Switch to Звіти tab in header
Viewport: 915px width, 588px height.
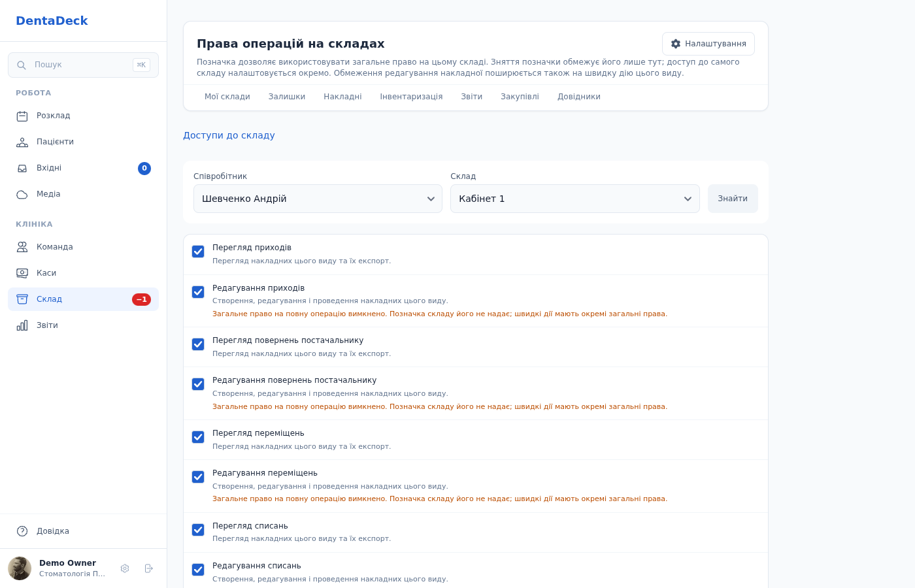coord(472,97)
